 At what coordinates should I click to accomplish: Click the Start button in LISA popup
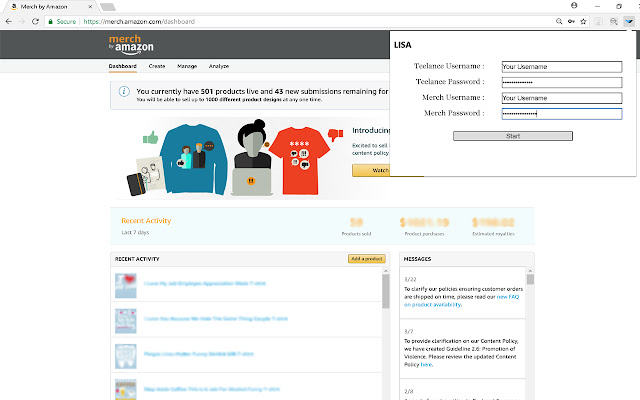click(513, 136)
